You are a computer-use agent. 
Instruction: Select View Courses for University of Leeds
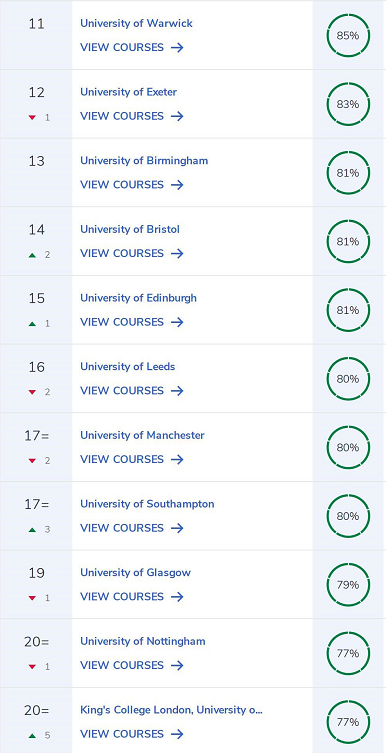coord(132,391)
